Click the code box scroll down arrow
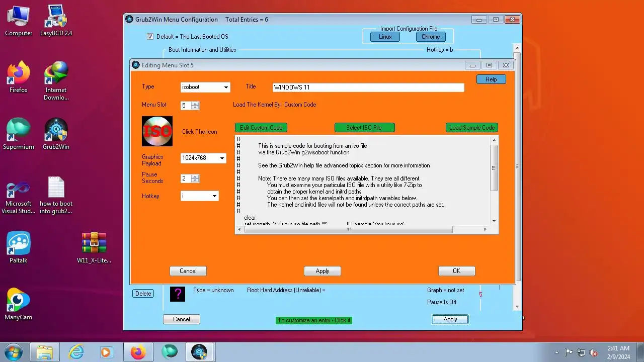 click(x=494, y=221)
